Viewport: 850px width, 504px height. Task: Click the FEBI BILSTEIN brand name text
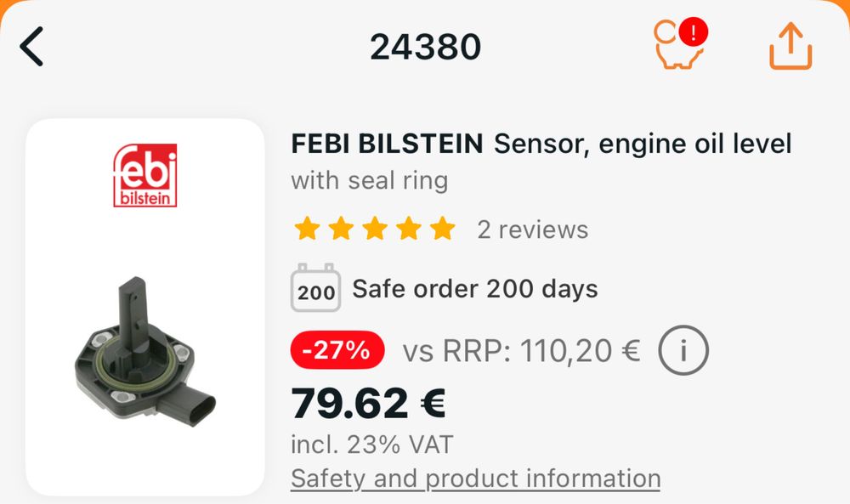pos(388,144)
